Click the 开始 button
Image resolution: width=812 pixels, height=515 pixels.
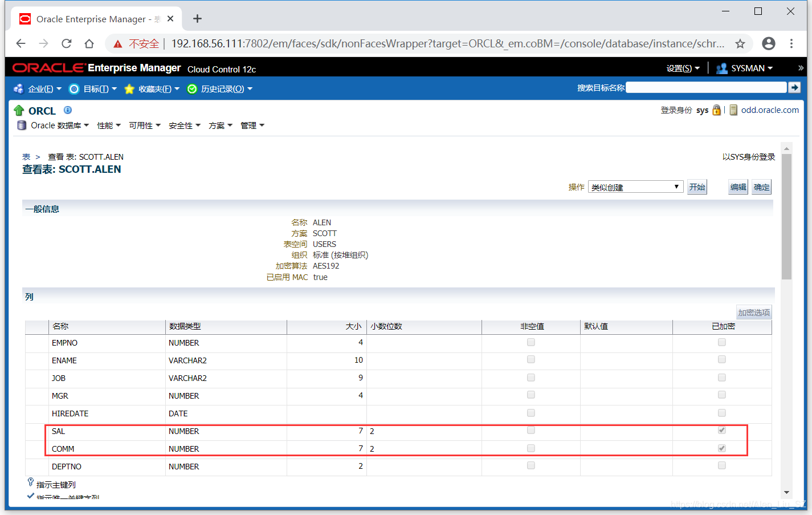point(697,187)
